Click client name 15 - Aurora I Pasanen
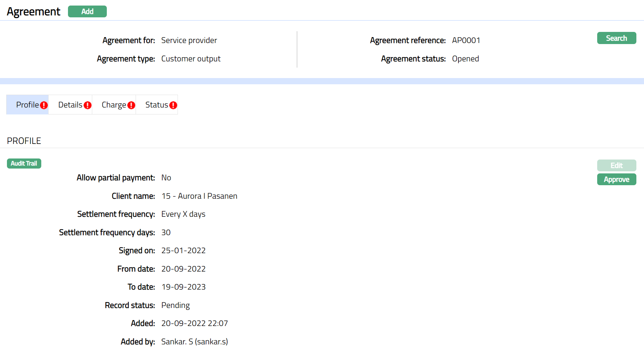This screenshot has height=352, width=644. tap(199, 196)
